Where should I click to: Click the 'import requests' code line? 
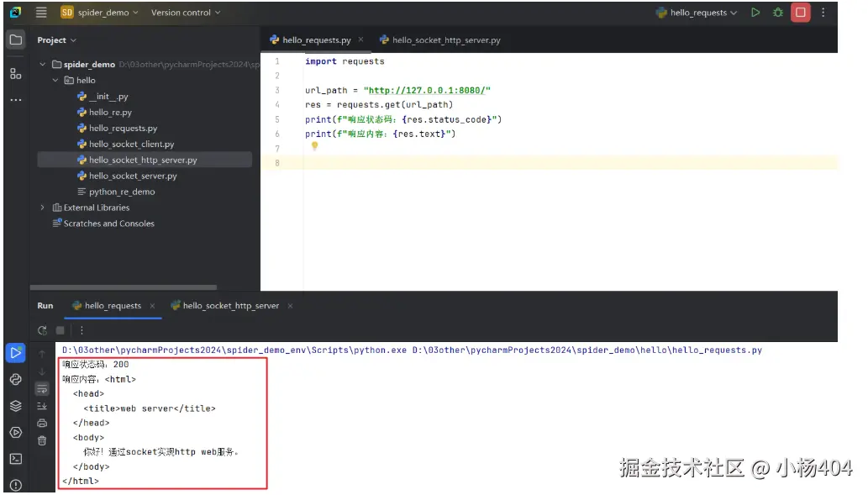point(345,61)
